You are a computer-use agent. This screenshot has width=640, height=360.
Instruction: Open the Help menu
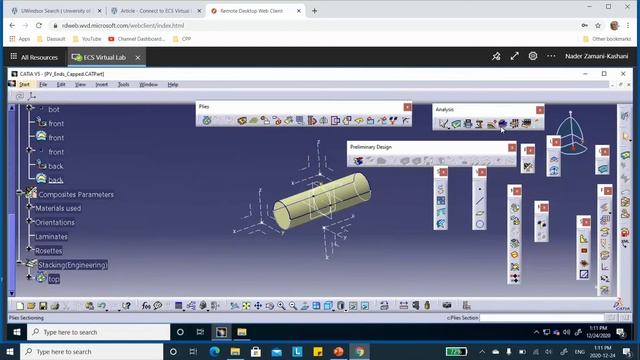[x=173, y=84]
